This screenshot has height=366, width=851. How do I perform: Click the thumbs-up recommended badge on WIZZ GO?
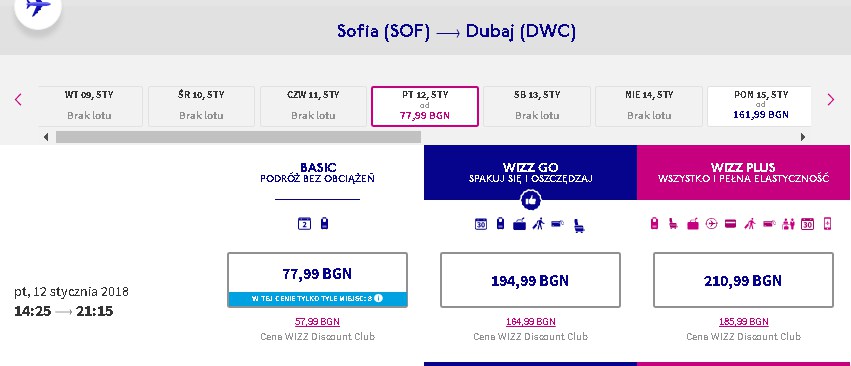(x=530, y=200)
